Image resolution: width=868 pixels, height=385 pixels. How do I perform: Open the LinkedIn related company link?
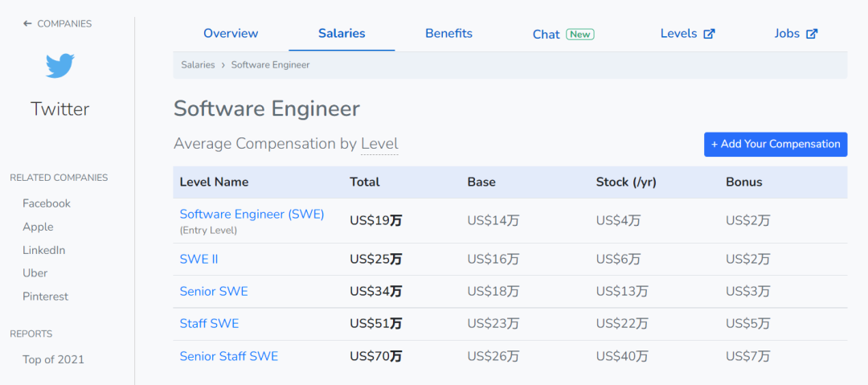[x=44, y=250]
